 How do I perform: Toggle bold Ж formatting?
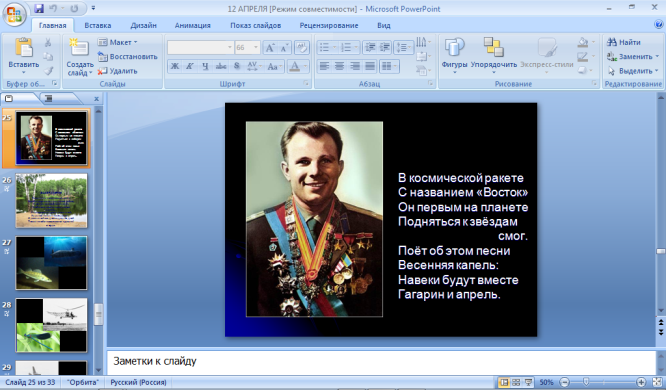(x=175, y=66)
